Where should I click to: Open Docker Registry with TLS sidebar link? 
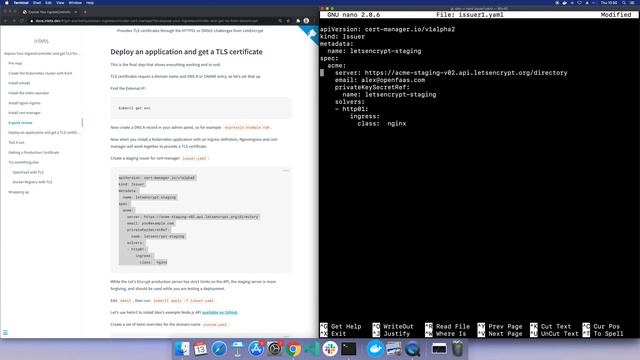[x=32, y=182]
